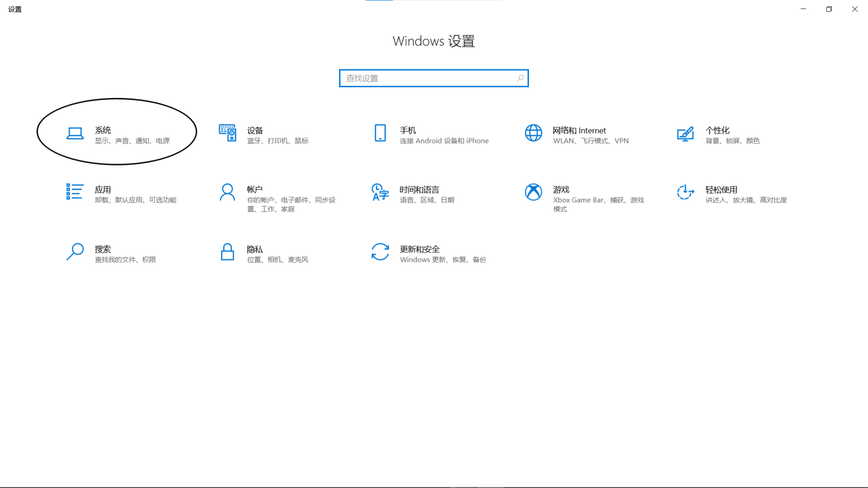Open the 应用 list icon

coord(75,192)
